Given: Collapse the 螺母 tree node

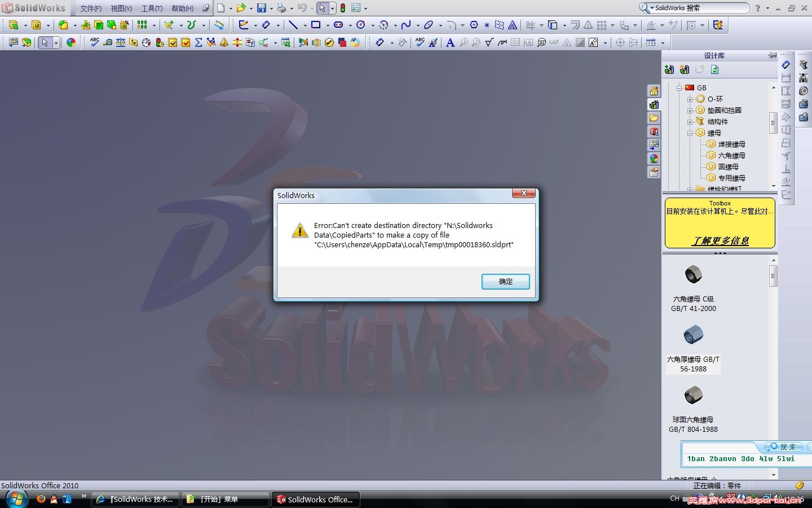Looking at the screenshot, I should coord(690,133).
